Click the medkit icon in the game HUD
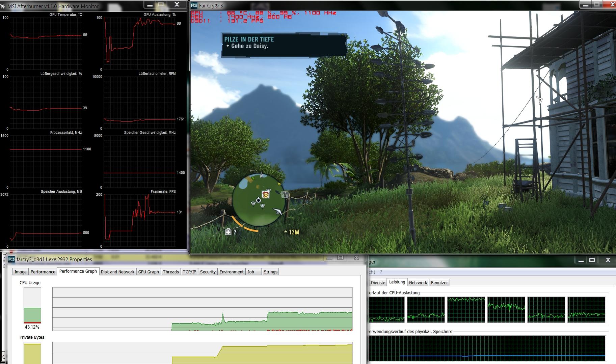 [229, 232]
